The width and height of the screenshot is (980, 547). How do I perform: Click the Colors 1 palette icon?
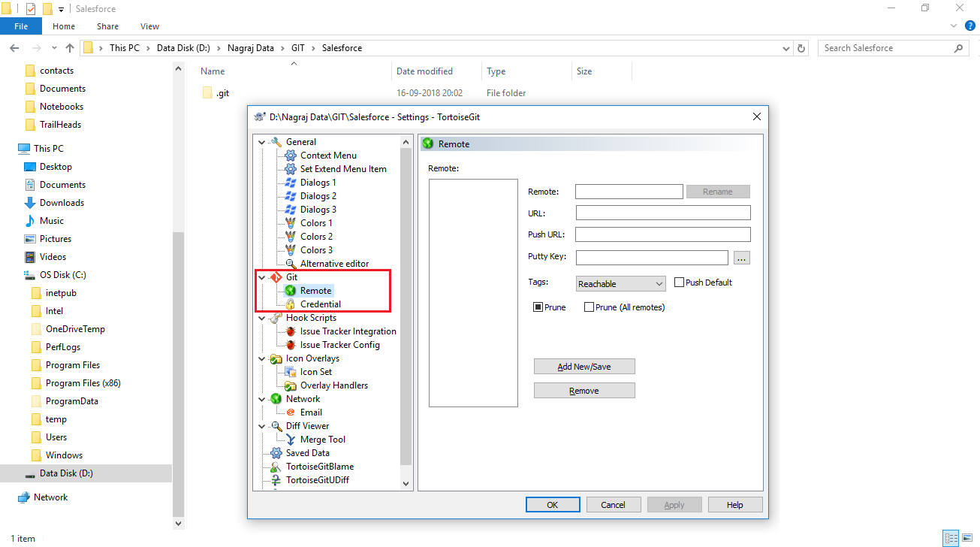[290, 223]
